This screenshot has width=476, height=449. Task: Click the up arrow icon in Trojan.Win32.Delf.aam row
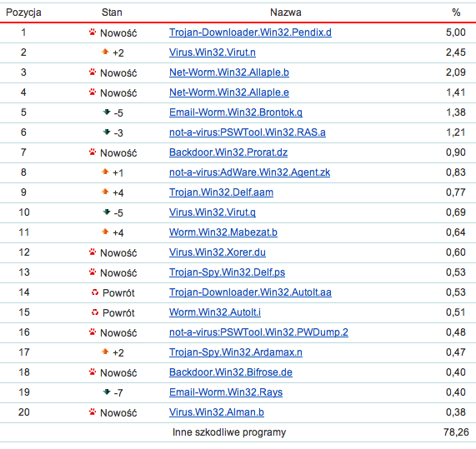(x=105, y=192)
